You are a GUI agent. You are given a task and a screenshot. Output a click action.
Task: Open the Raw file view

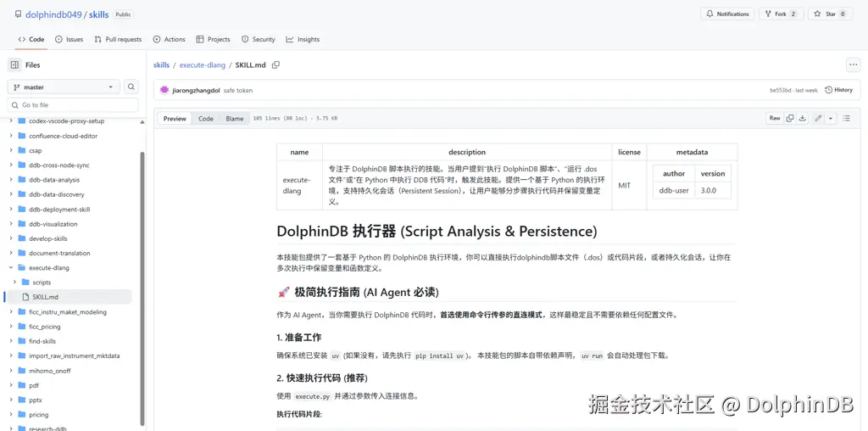coord(775,118)
